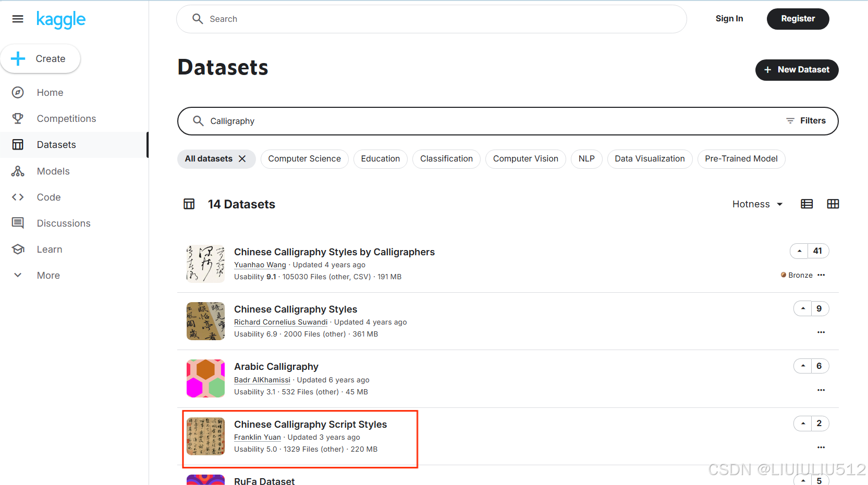The height and width of the screenshot is (485, 868).
Task: Click the Kaggle logo
Action: tap(61, 20)
